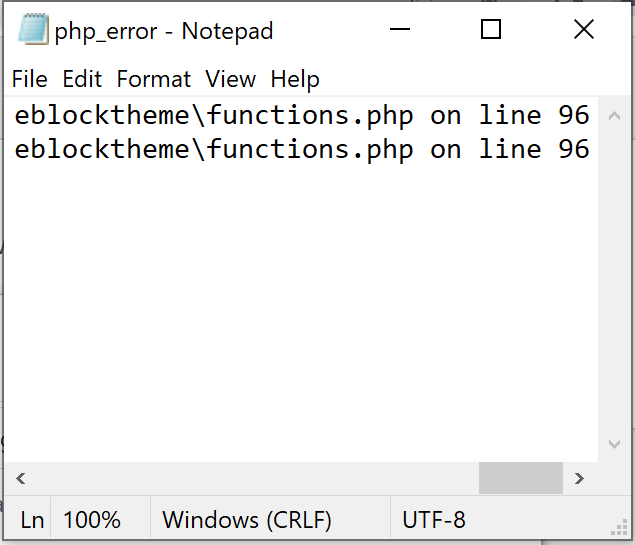
Task: Click the UTF-8 encoding status label
Action: tap(434, 520)
